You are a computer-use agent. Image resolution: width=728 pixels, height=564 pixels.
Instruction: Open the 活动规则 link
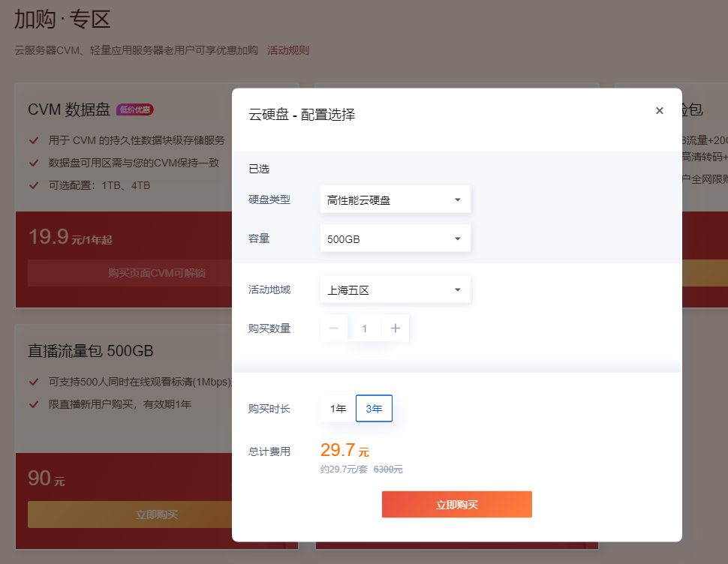pyautogui.click(x=288, y=50)
